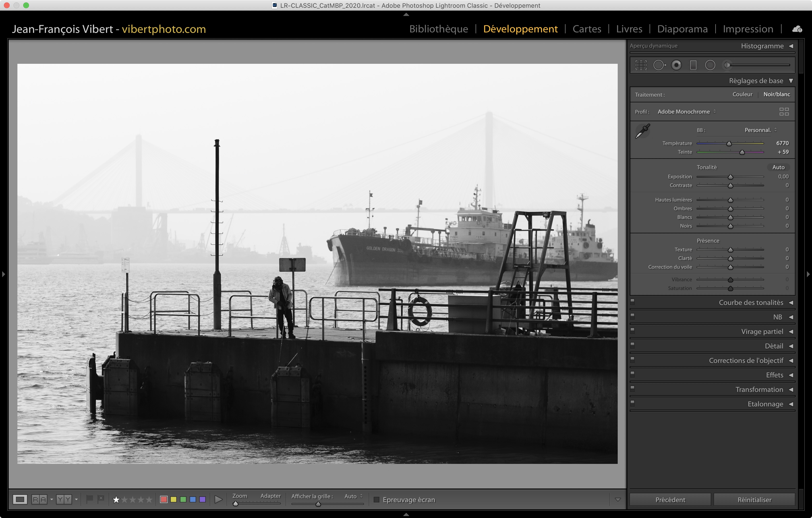Activate the Spot Removal tool
This screenshot has width=812, height=518.
click(659, 65)
